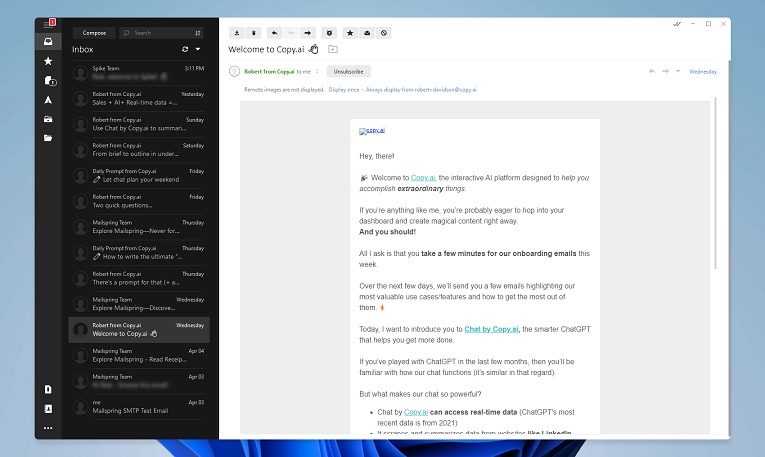Open Mailspring Team email dated Apr 03
765x457 pixels.
point(139,381)
